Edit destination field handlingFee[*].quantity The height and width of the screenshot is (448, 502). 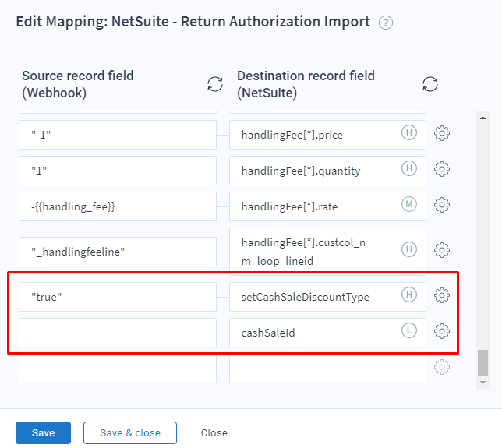[327, 171]
